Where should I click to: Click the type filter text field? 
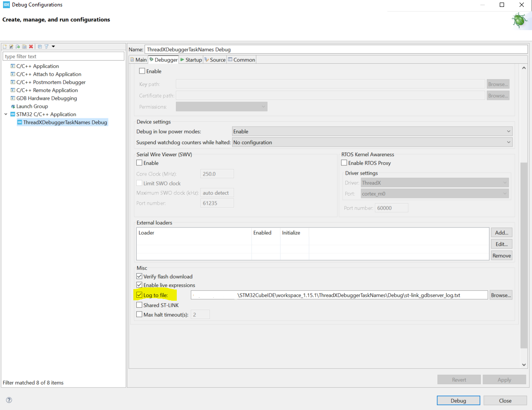coord(63,56)
